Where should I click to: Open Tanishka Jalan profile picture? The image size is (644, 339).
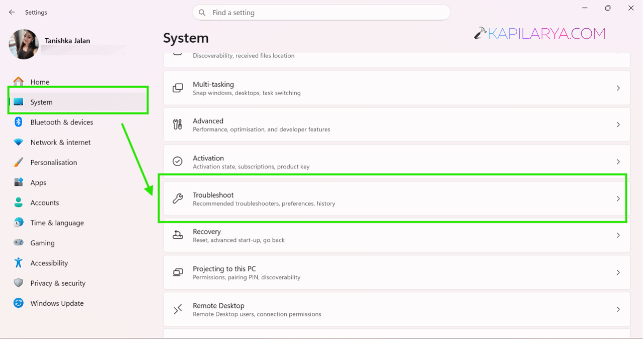coord(24,44)
